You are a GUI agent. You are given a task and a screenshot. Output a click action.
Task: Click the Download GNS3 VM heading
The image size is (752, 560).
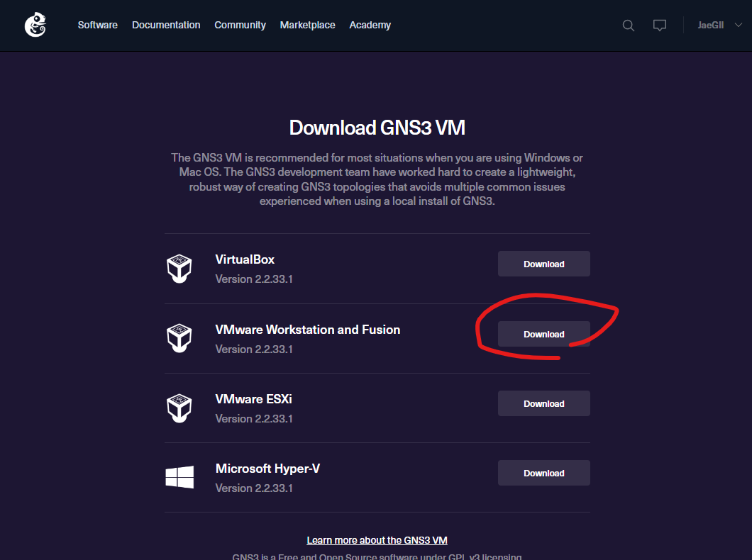click(x=377, y=128)
